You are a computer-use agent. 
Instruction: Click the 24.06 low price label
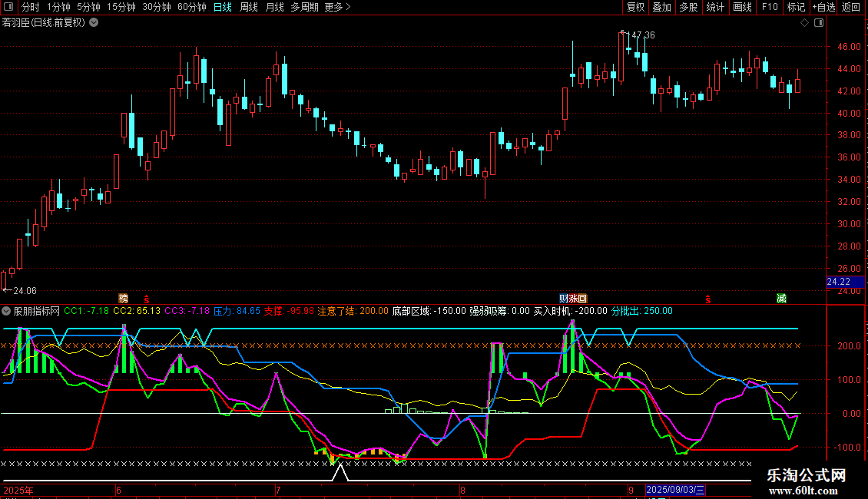[25, 291]
